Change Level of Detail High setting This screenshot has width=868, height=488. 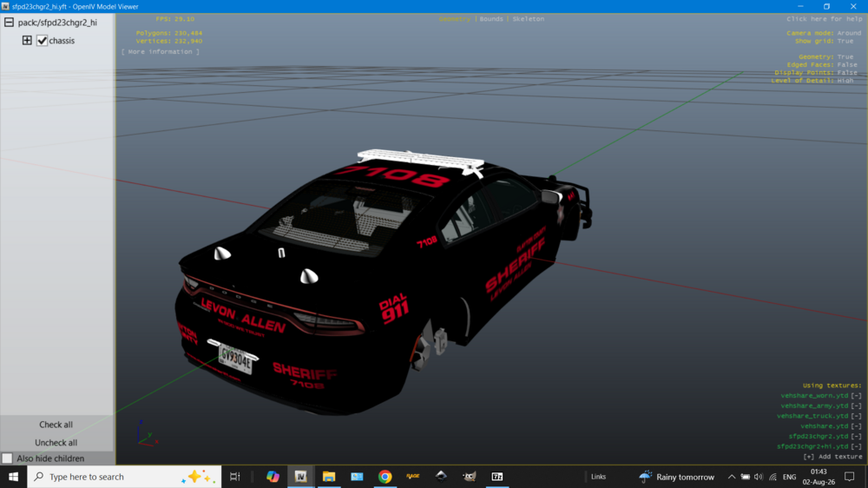(x=812, y=80)
